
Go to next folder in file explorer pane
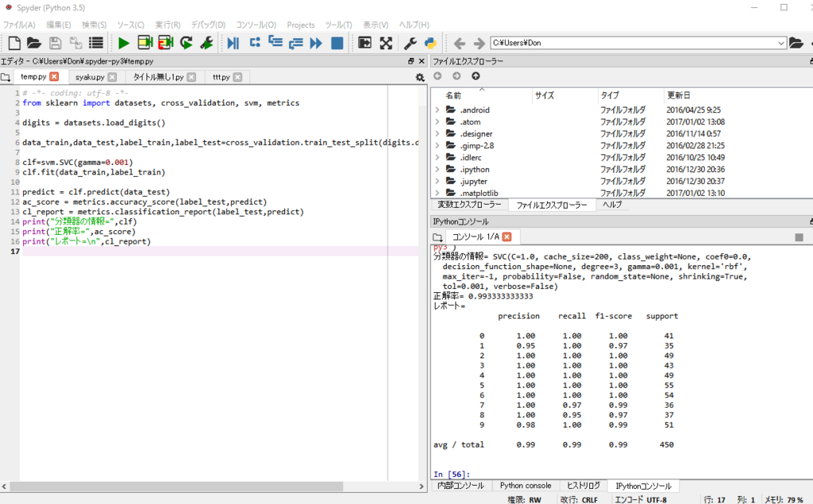tap(457, 76)
